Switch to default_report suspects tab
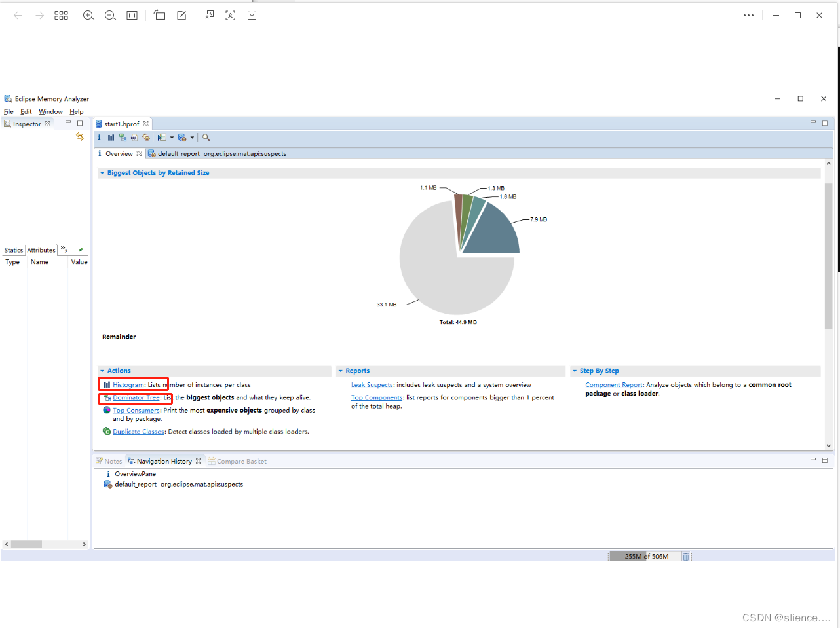The height and width of the screenshot is (628, 840). click(217, 153)
